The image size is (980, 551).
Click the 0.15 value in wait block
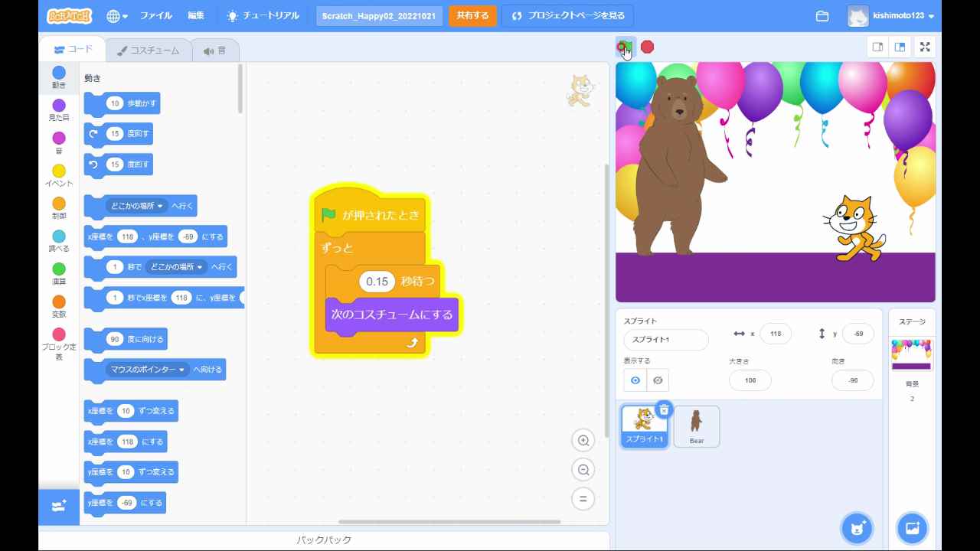pyautogui.click(x=377, y=282)
